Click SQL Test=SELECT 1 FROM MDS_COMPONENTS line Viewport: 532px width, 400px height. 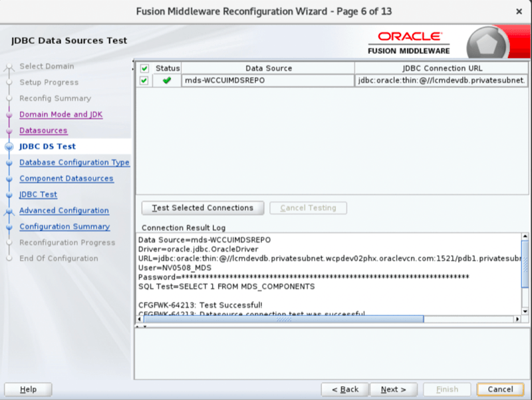coord(226,286)
